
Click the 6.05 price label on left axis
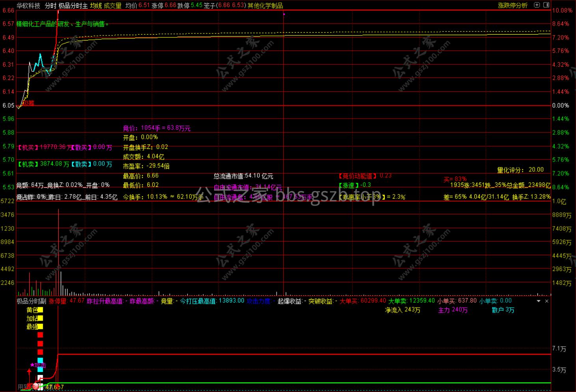(x=8, y=105)
